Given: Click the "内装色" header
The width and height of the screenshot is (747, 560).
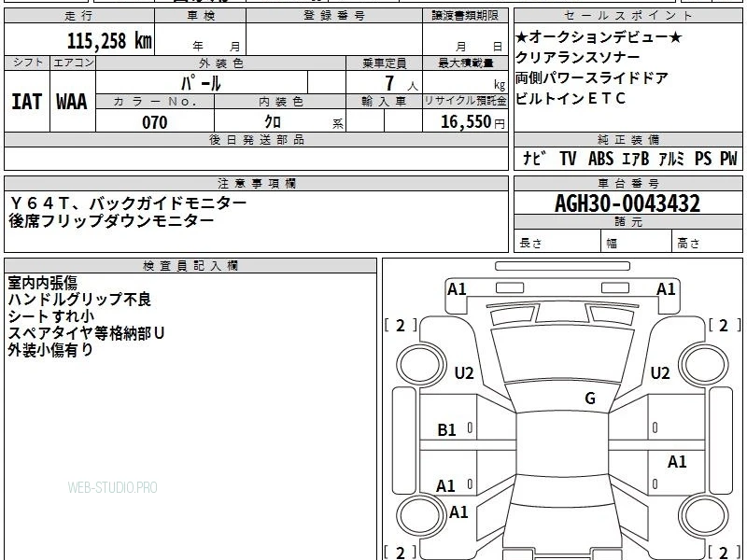Looking at the screenshot, I should pyautogui.click(x=281, y=102).
